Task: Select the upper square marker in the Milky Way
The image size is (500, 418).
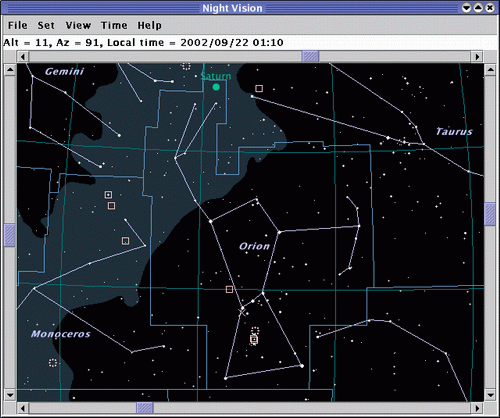Action: coord(108,195)
